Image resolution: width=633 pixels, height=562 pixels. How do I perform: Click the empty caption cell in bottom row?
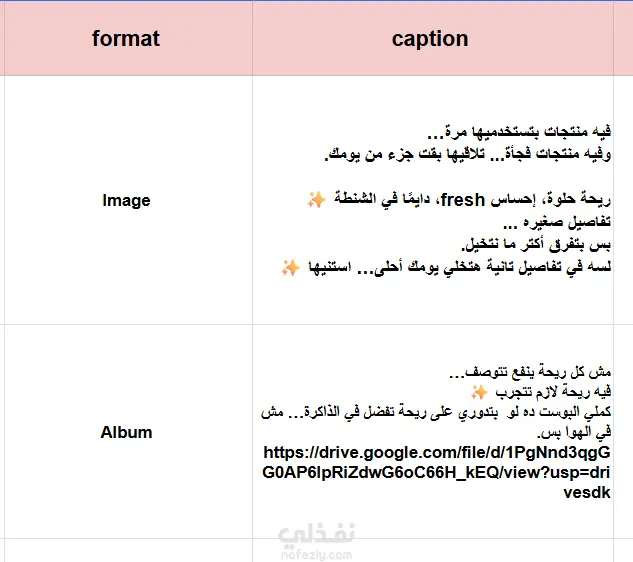[433, 551]
